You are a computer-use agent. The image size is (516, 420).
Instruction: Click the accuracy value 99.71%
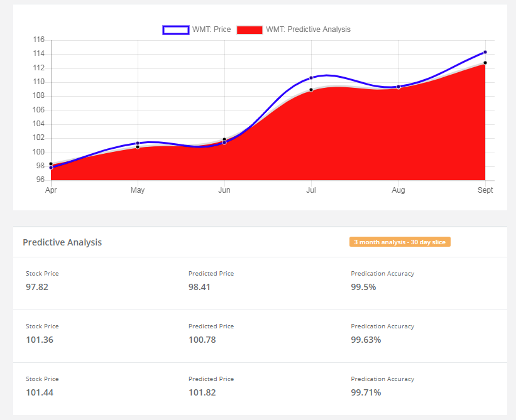(x=366, y=392)
